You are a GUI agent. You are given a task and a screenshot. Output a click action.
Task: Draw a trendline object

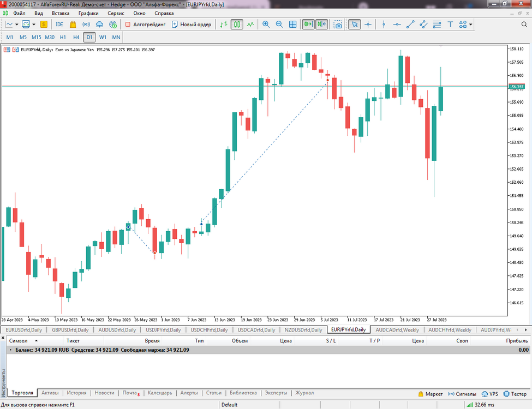point(410,25)
